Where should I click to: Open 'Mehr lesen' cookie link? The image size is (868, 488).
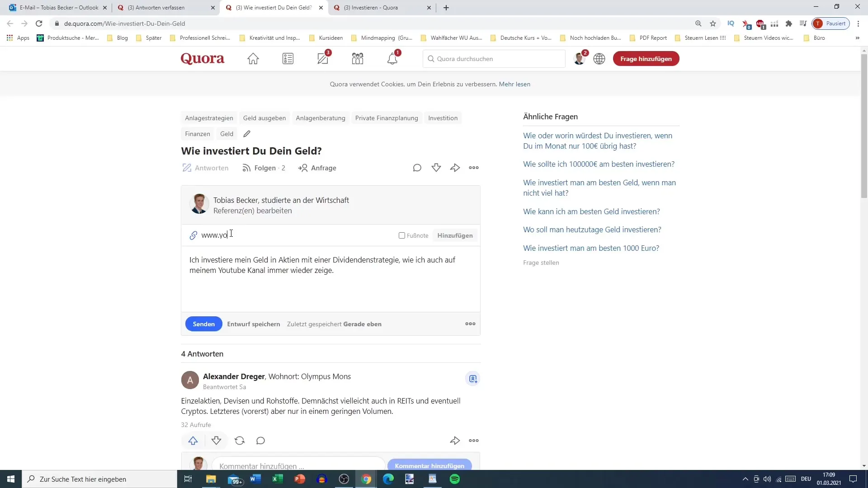(x=514, y=84)
